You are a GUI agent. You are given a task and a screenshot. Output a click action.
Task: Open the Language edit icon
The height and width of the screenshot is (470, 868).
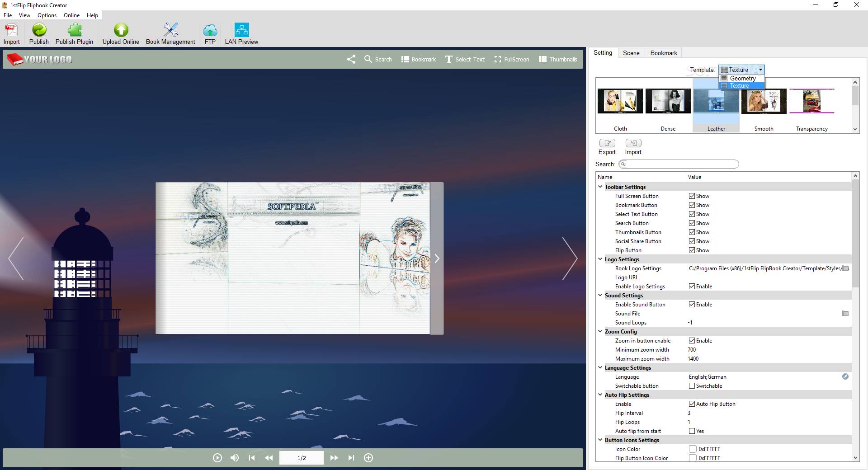pos(845,376)
